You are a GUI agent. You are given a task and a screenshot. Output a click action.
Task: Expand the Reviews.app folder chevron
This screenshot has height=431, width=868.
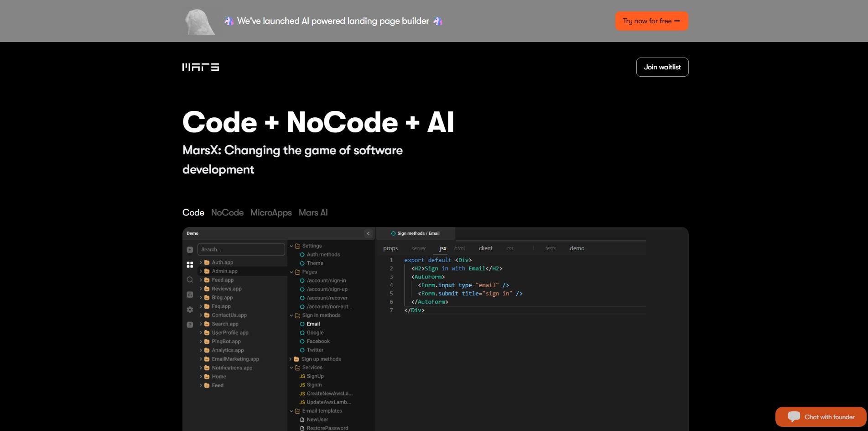click(201, 289)
